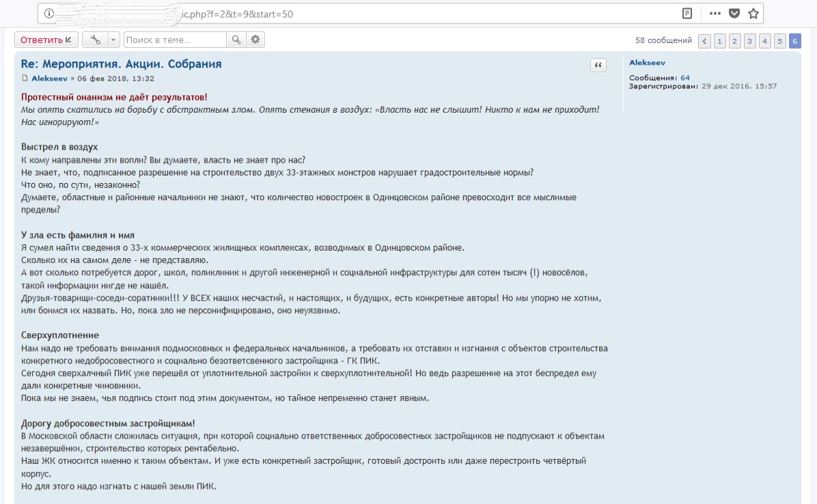The image size is (817, 504).
Task: Save page to Pocket icon
Action: [x=734, y=14]
